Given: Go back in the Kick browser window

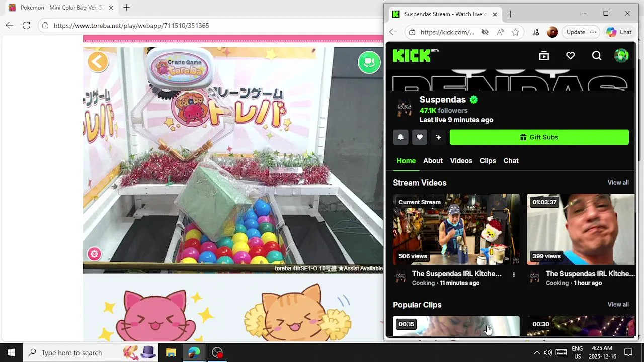Looking at the screenshot, I should (x=393, y=32).
